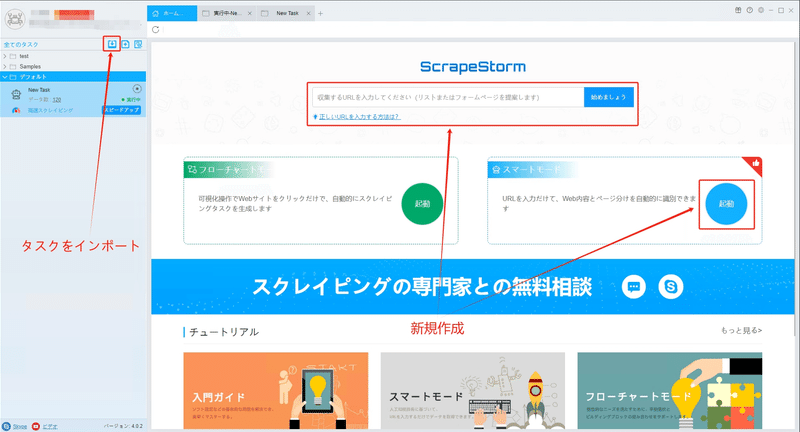Expand the Samples folder

(5, 66)
